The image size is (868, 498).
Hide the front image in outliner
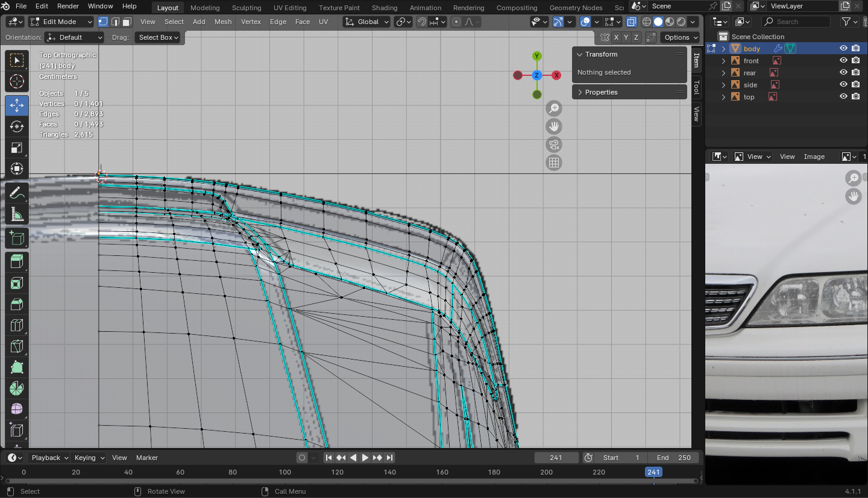tap(843, 61)
